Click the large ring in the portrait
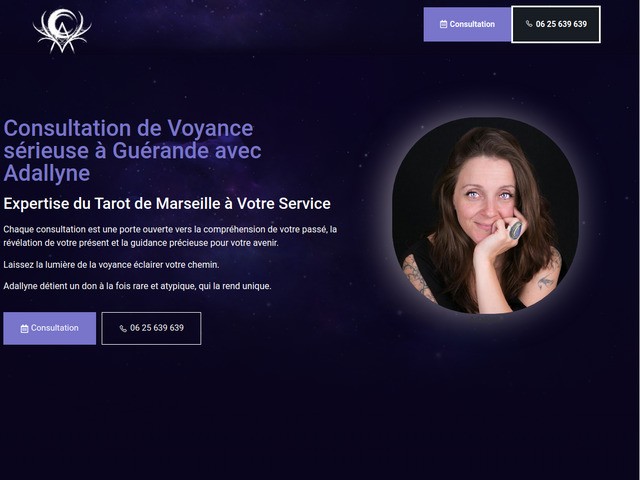The height and width of the screenshot is (480, 640). 516,231
